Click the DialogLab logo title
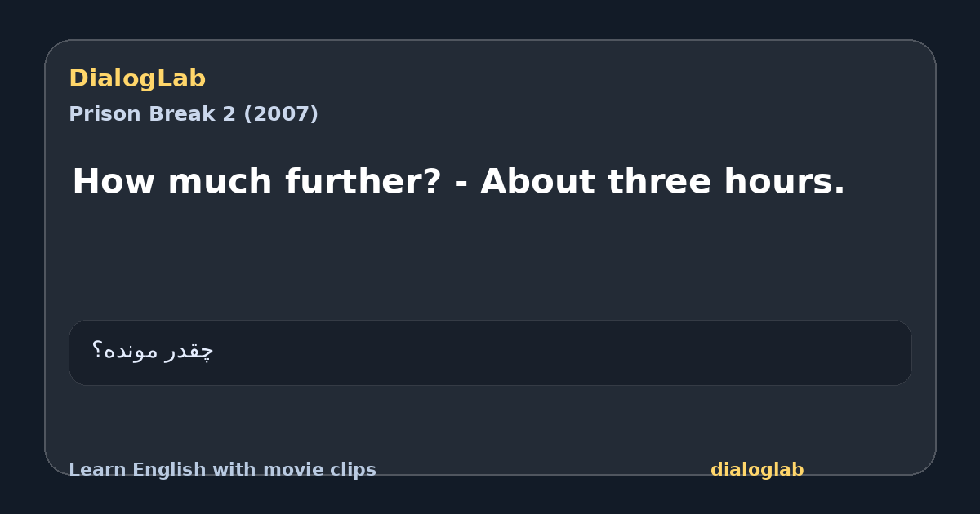 pyautogui.click(x=137, y=78)
